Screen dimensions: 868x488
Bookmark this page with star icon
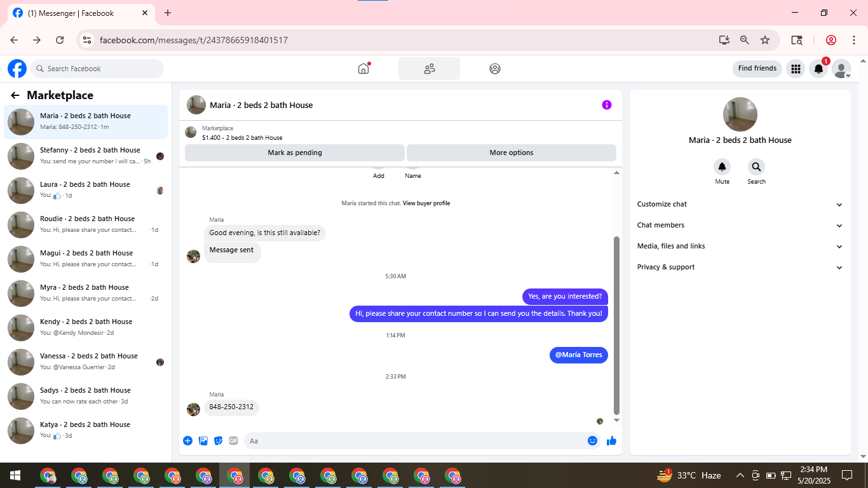[x=765, y=40]
